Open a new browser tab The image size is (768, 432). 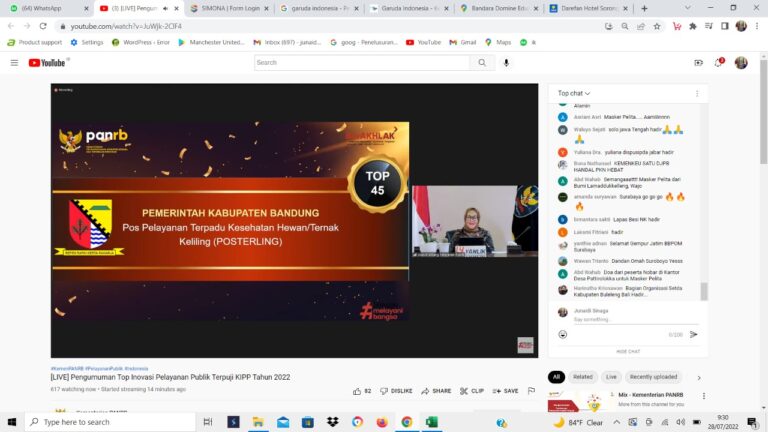pos(644,8)
